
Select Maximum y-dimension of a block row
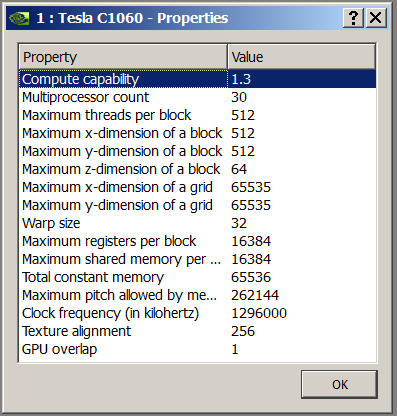click(198, 151)
